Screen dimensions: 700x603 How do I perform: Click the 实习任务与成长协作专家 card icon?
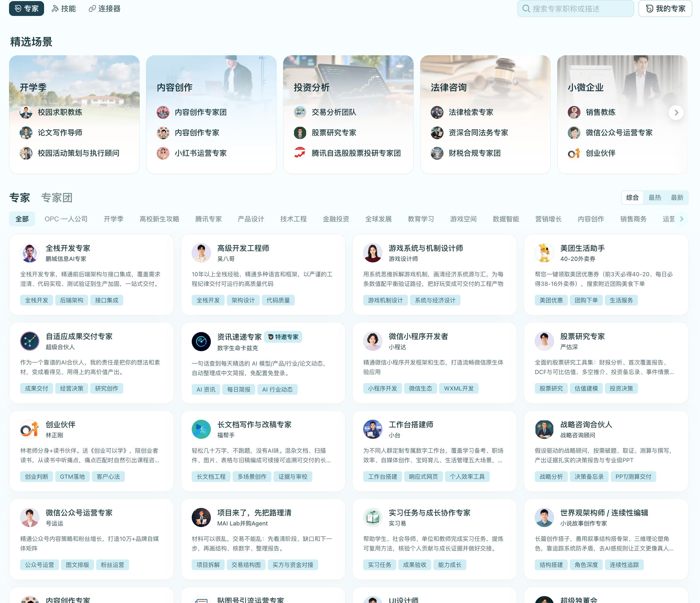[373, 517]
